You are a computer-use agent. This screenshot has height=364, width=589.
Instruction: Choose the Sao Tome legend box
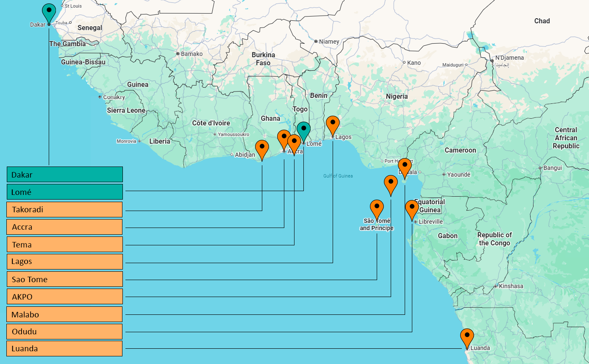coord(65,279)
